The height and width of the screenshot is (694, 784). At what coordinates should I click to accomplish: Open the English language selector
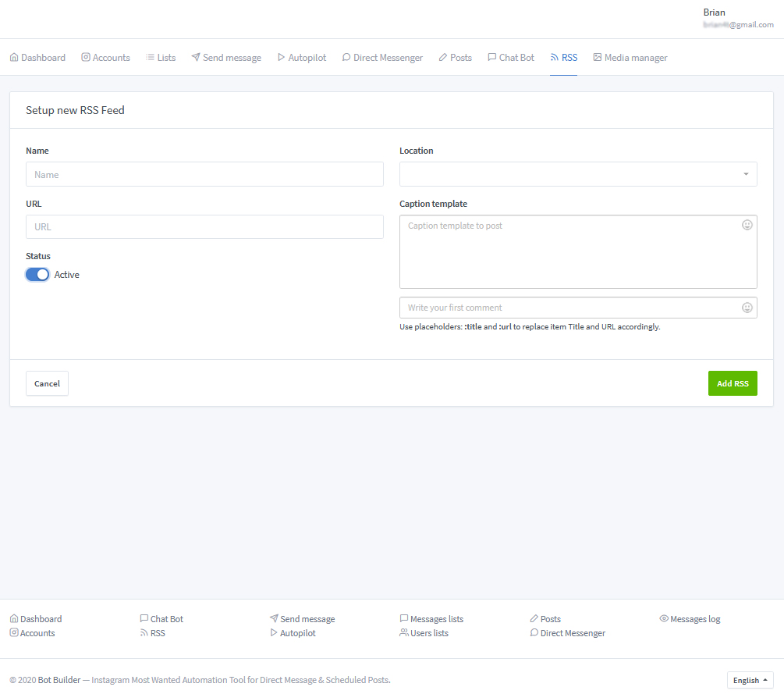[750, 680]
